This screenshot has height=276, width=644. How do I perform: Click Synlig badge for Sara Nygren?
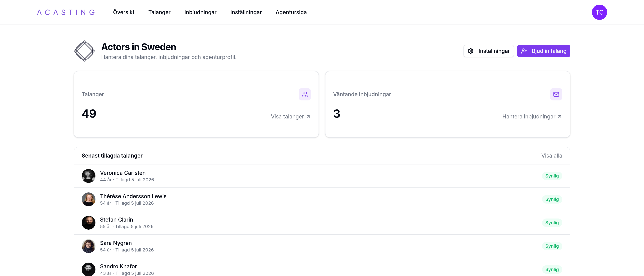tap(552, 246)
